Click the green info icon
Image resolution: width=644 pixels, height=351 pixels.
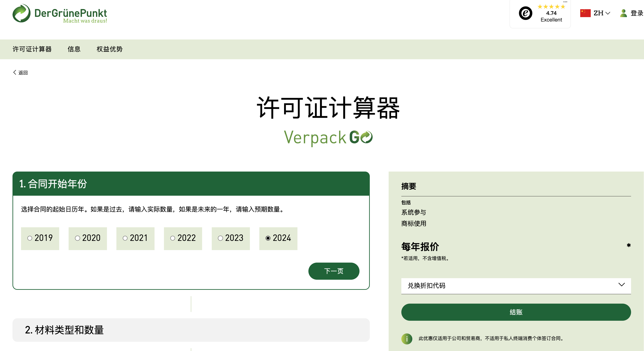[x=407, y=339]
